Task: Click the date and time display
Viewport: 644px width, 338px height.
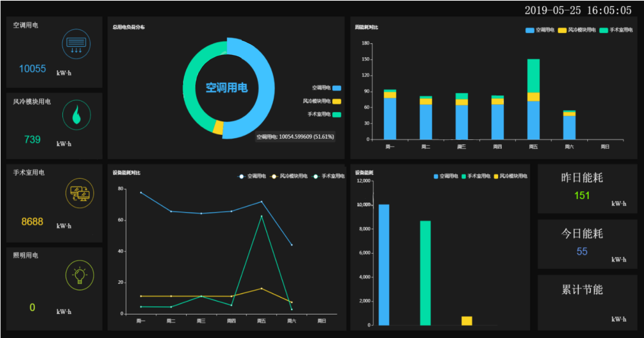Action: (x=578, y=10)
